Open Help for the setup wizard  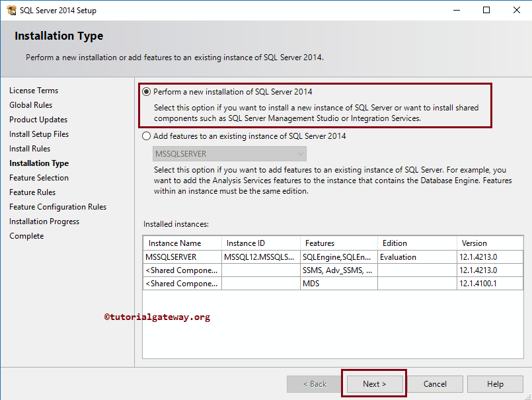click(x=494, y=383)
